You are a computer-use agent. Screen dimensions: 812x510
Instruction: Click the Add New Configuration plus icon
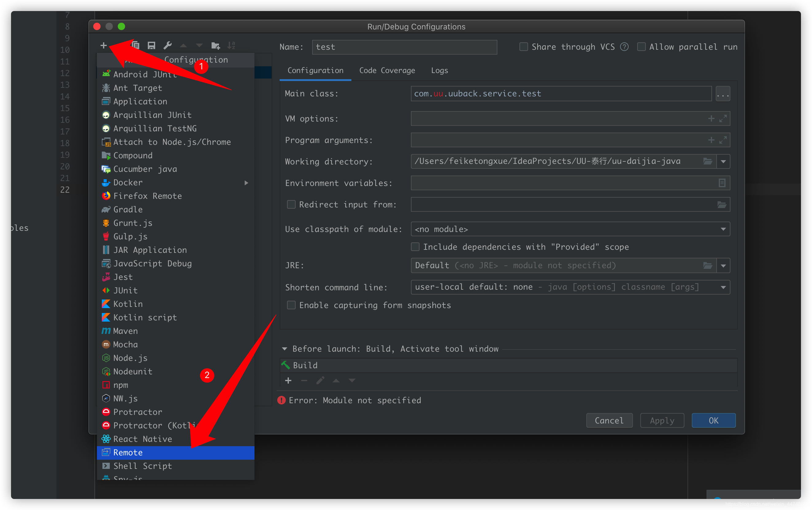103,45
